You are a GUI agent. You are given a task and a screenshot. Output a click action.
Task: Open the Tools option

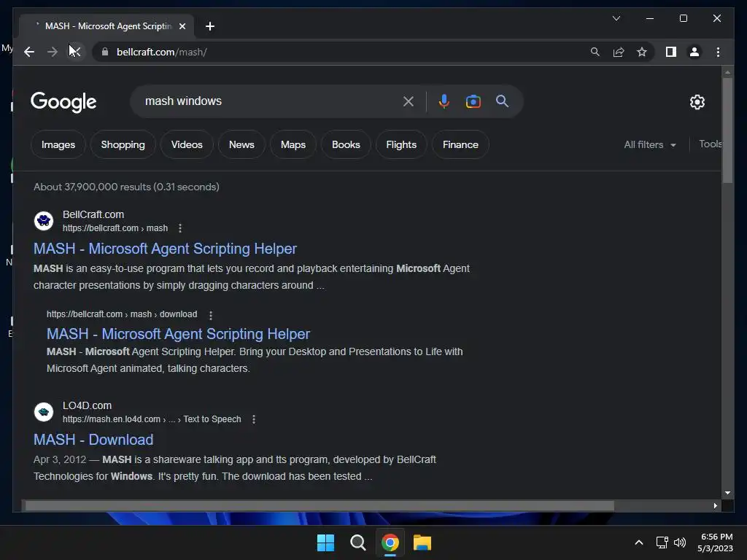point(710,144)
